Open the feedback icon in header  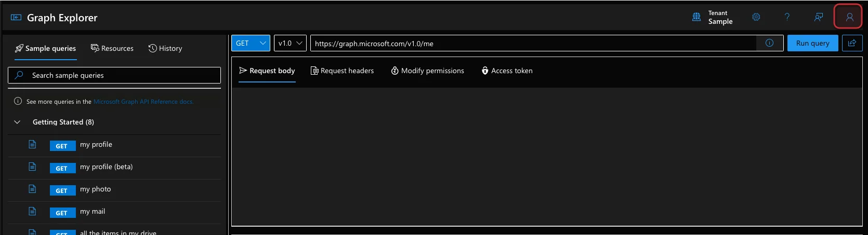click(x=819, y=17)
